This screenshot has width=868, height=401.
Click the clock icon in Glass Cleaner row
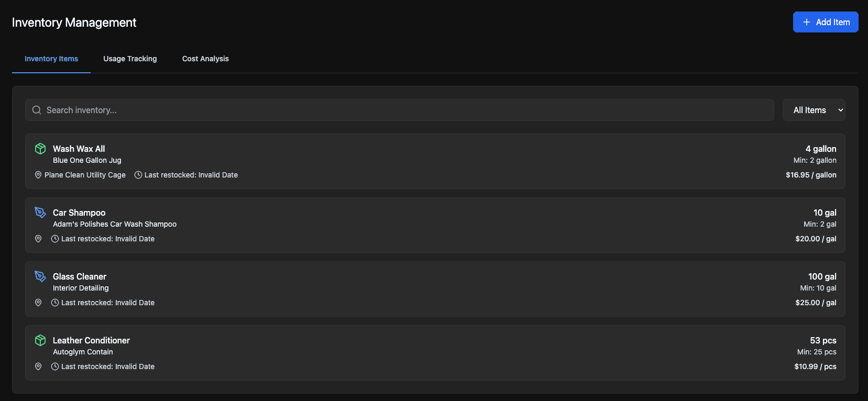click(x=55, y=303)
